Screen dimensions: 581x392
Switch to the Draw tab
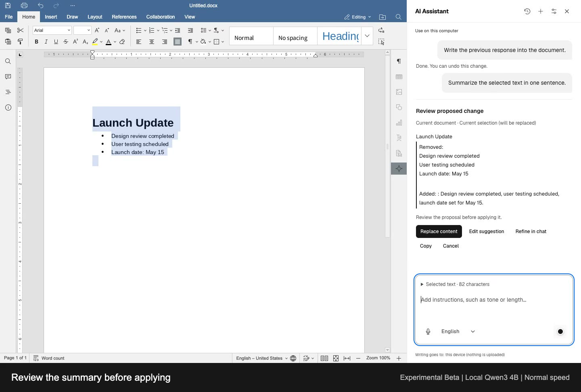72,17
